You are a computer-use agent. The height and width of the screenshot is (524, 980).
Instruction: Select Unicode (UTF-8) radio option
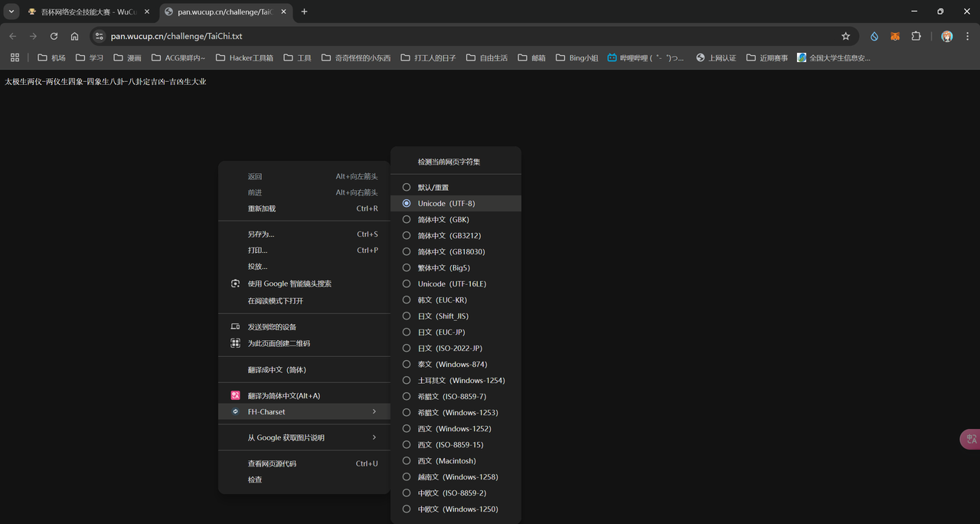pyautogui.click(x=456, y=203)
